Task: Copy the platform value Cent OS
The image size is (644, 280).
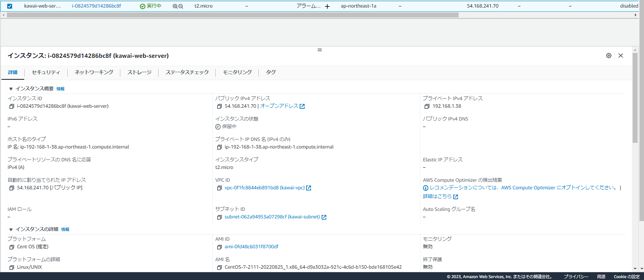Action: tap(12, 247)
